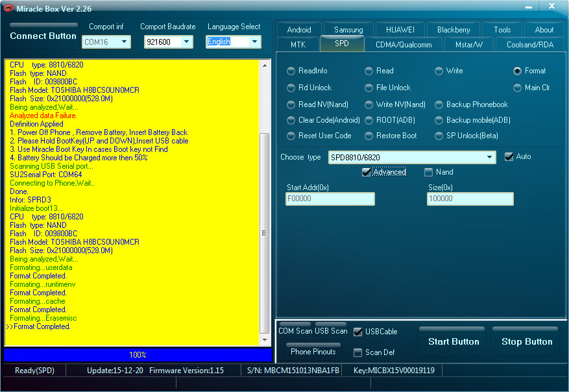This screenshot has height=392, width=569.
Task: Click the Firmware Version:1.15 status text
Action: coord(186,370)
